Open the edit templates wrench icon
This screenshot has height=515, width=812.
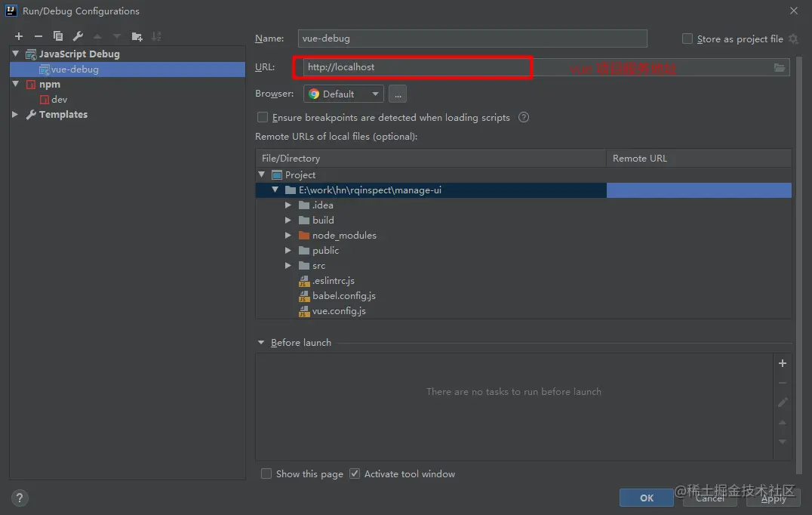click(x=78, y=36)
